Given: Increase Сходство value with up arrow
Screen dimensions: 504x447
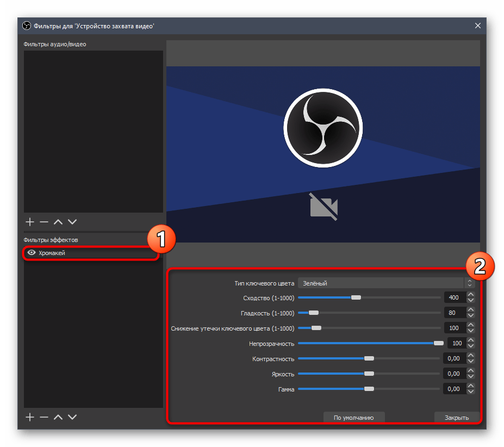Looking at the screenshot, I should click(x=471, y=295).
